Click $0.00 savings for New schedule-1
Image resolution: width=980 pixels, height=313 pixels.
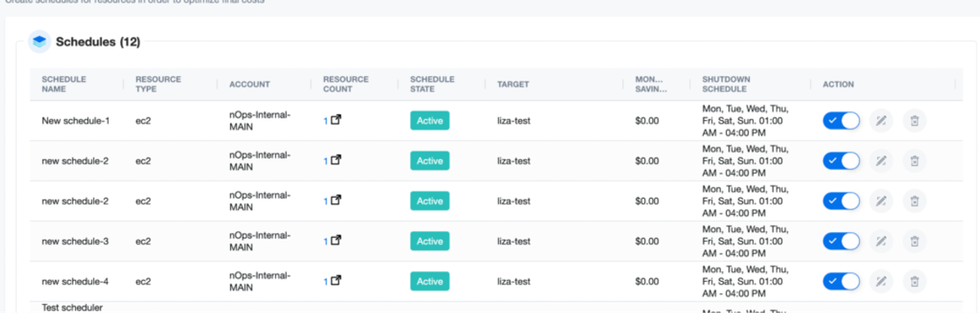click(647, 121)
